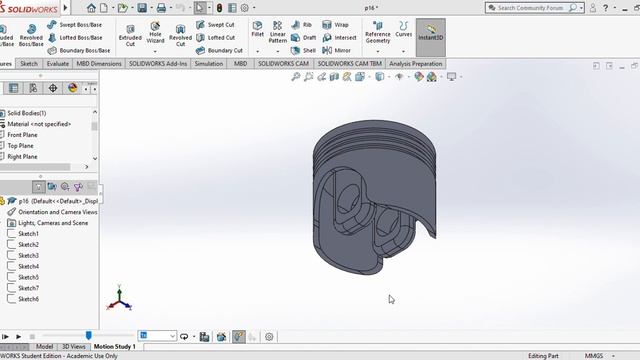640x360 pixels.
Task: Open the Reference Geometry dropdown arrow
Action: (378, 51)
